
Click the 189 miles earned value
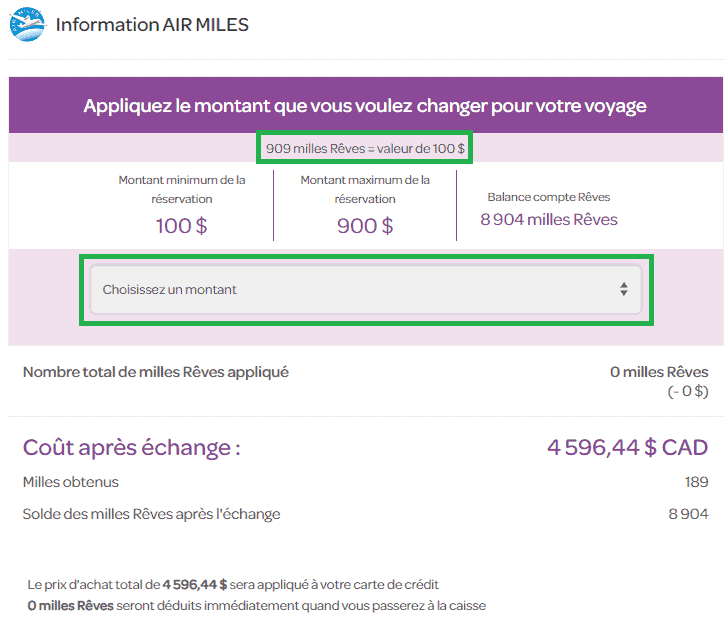[696, 482]
